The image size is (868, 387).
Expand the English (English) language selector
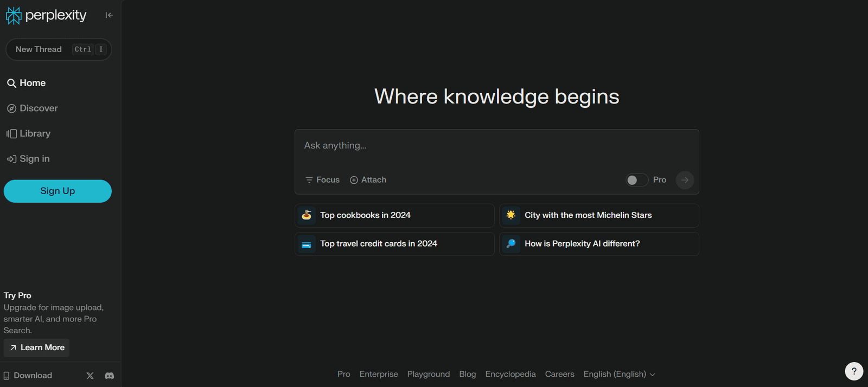click(619, 374)
